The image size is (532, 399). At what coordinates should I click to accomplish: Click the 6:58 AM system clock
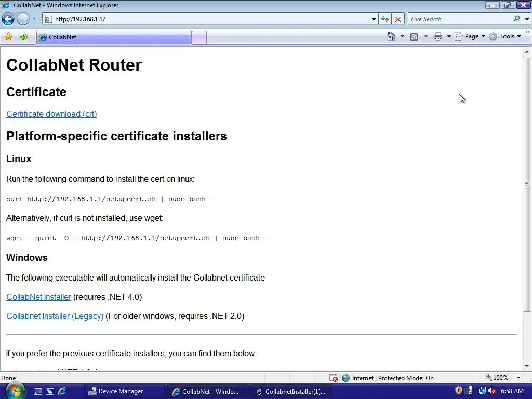(x=512, y=391)
